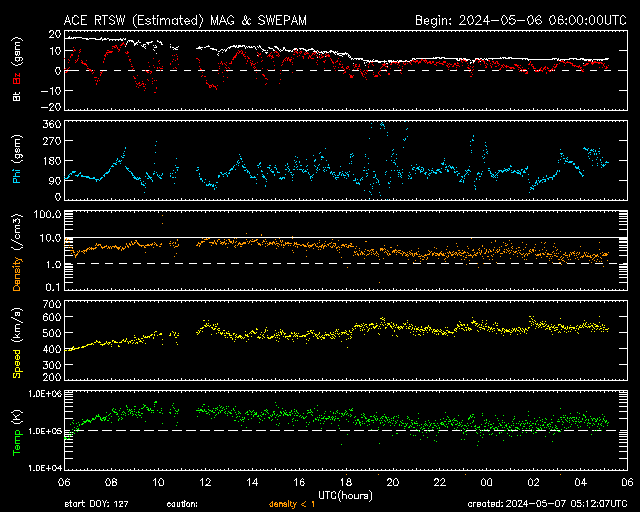The width and height of the screenshot is (640, 512).
Task: Select the (km/s) unit label
Action: point(17,325)
